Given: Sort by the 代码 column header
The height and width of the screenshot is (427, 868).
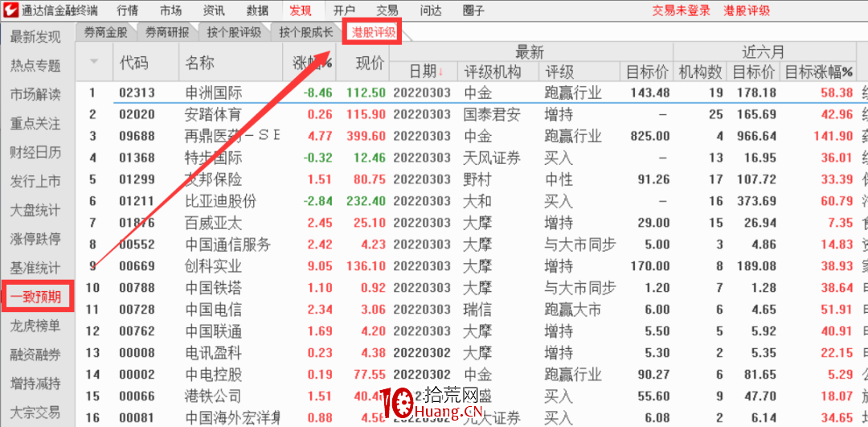Looking at the screenshot, I should [x=134, y=62].
